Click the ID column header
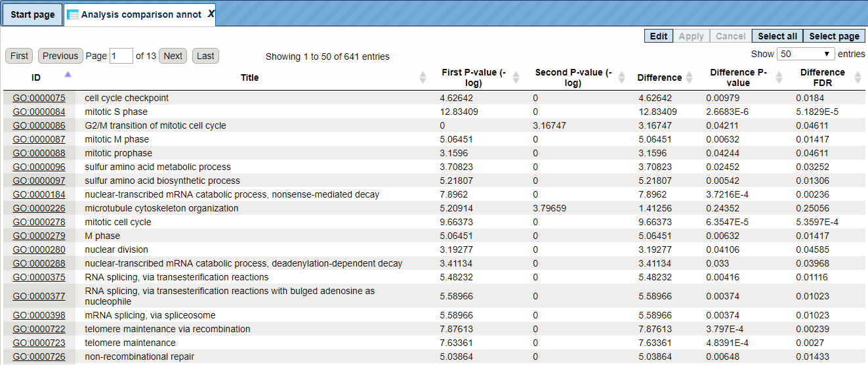 click(36, 77)
